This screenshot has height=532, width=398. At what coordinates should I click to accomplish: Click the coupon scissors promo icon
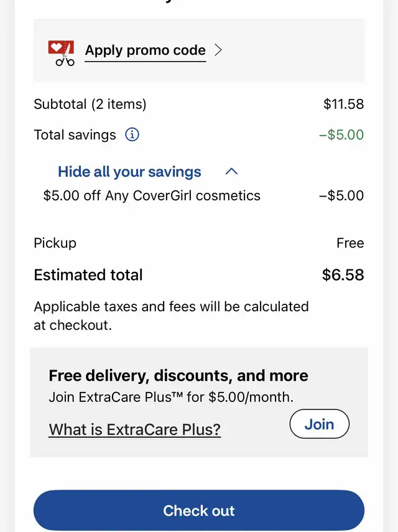click(62, 53)
